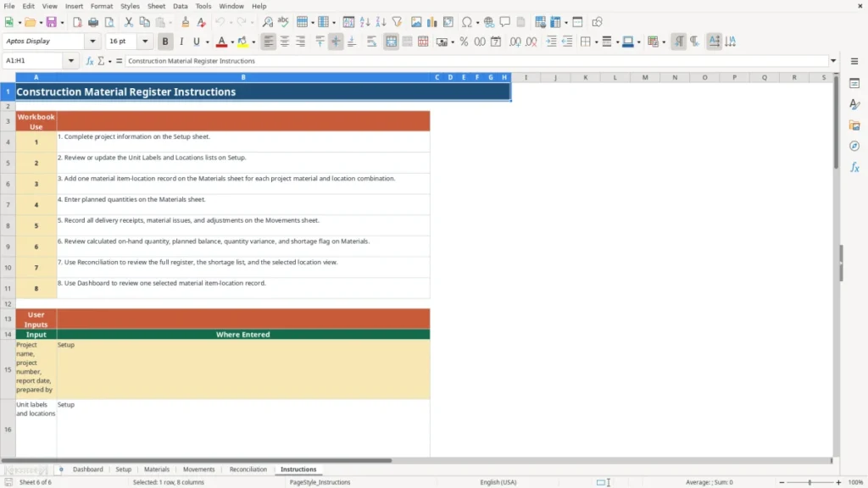
Task: Expand the font name dropdown
Action: click(92, 42)
